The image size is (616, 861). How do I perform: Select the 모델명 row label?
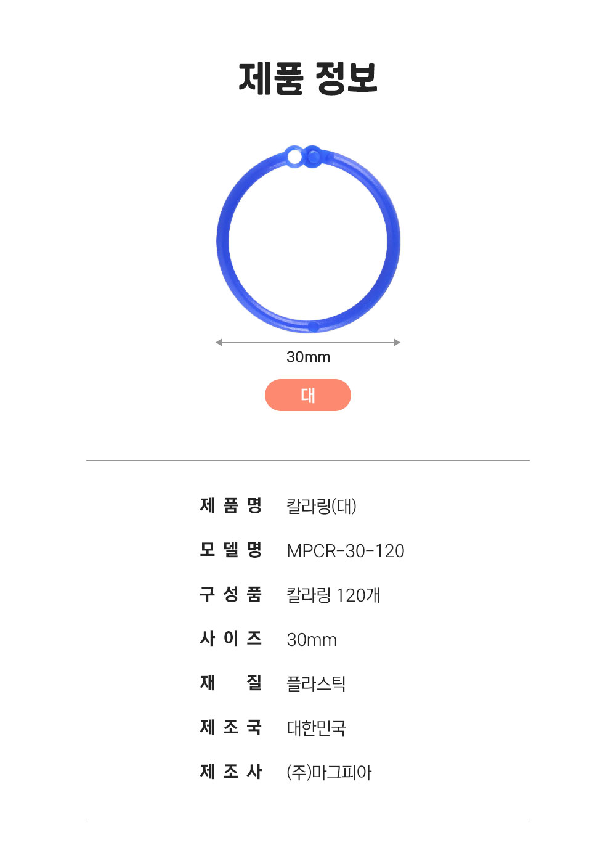pos(231,550)
